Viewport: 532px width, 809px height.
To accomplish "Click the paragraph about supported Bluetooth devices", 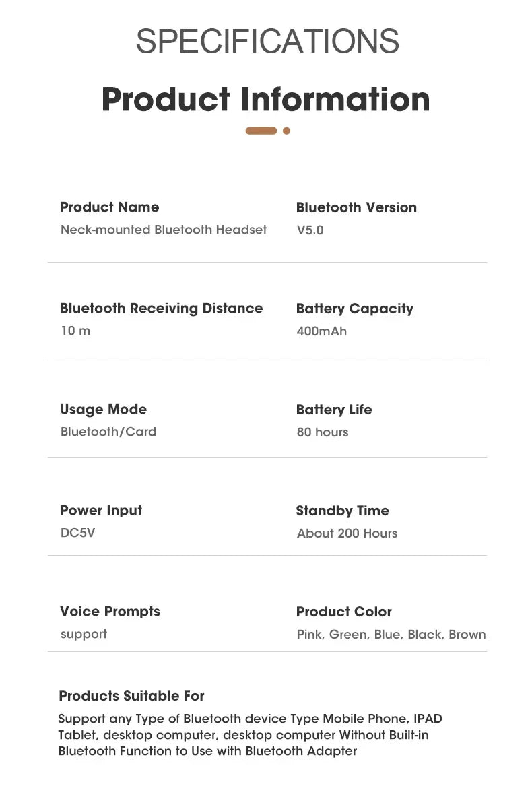I will click(250, 735).
